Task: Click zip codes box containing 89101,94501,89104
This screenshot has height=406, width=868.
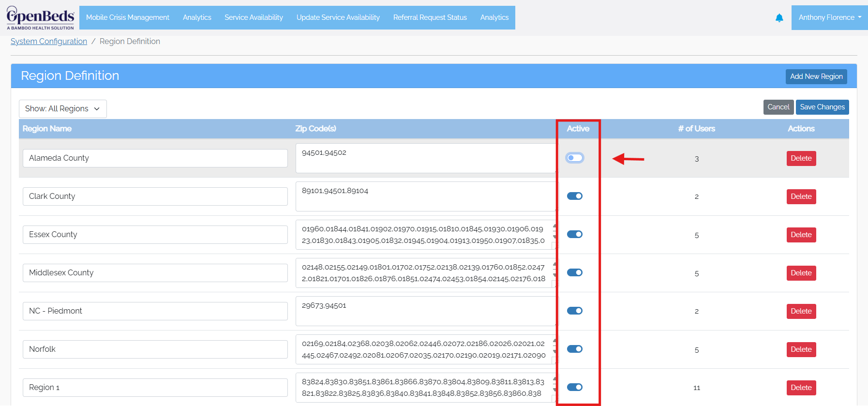Action: pos(426,196)
